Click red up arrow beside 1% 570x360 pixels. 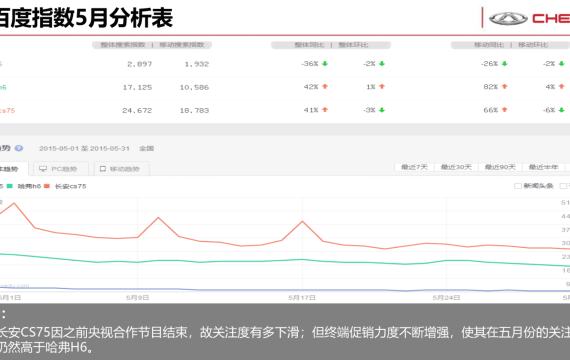(382, 87)
